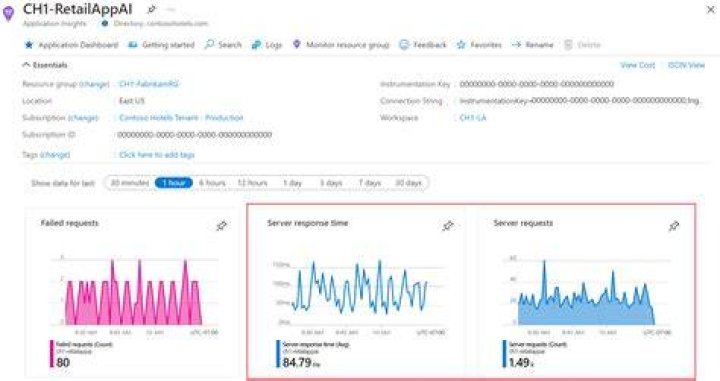The height and width of the screenshot is (381, 720).
Task: Click the pink Failed requests legend bar
Action: pos(51,353)
